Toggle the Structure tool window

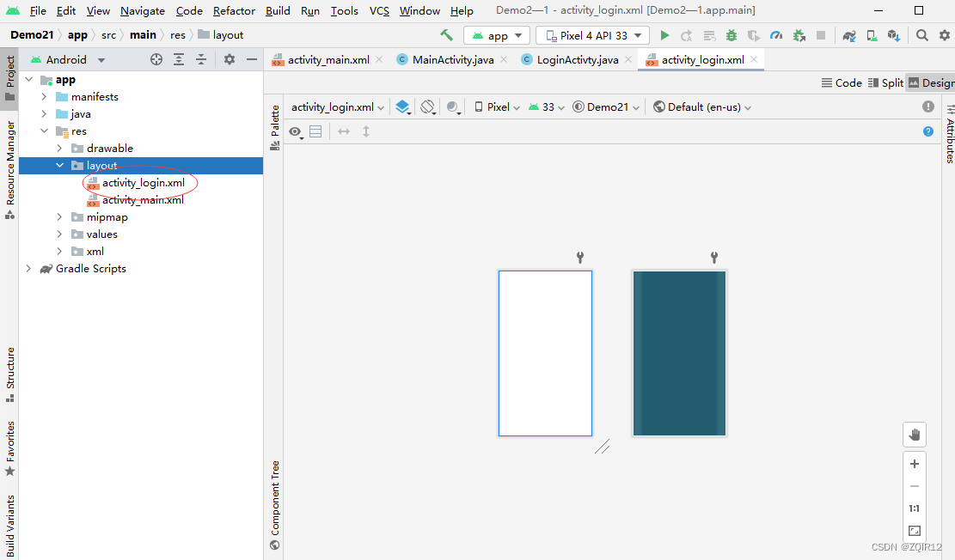click(9, 374)
